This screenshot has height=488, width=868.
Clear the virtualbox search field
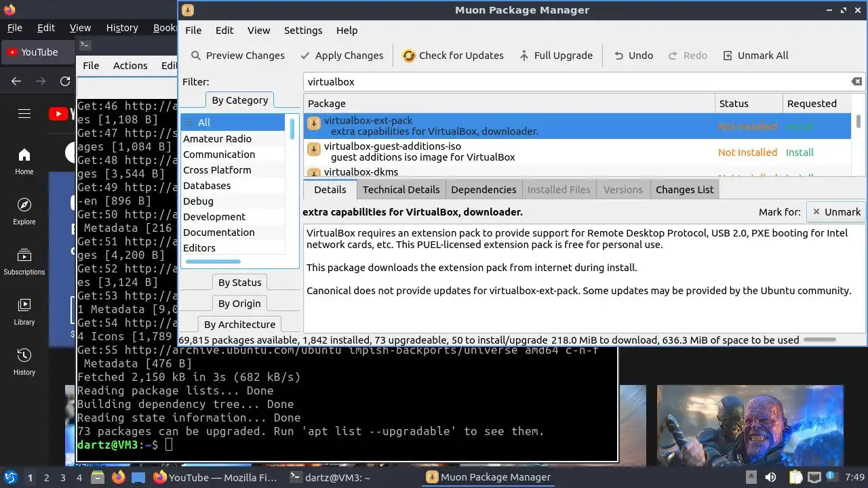pos(856,81)
